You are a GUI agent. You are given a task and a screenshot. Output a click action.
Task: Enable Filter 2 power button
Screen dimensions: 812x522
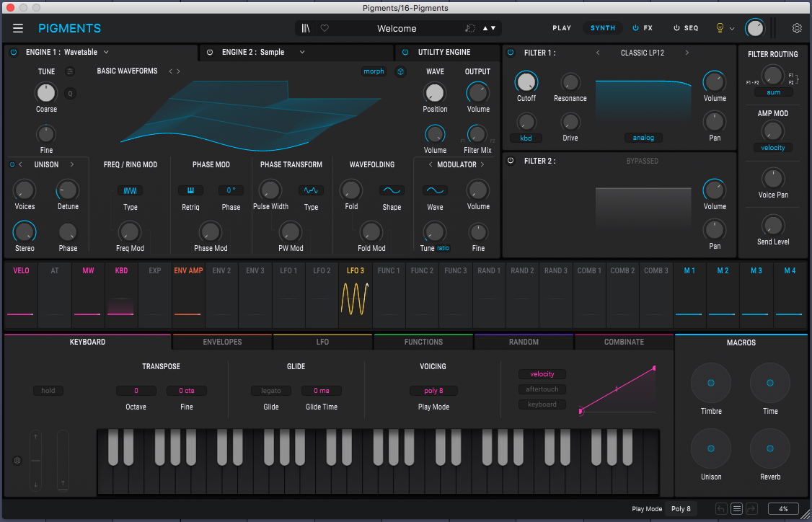pyautogui.click(x=511, y=161)
